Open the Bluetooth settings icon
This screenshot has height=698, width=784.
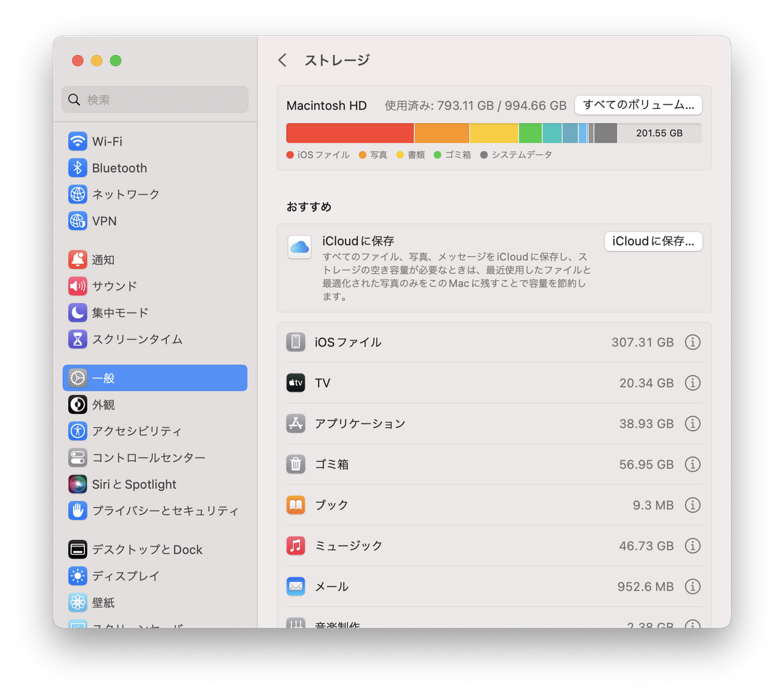click(77, 168)
